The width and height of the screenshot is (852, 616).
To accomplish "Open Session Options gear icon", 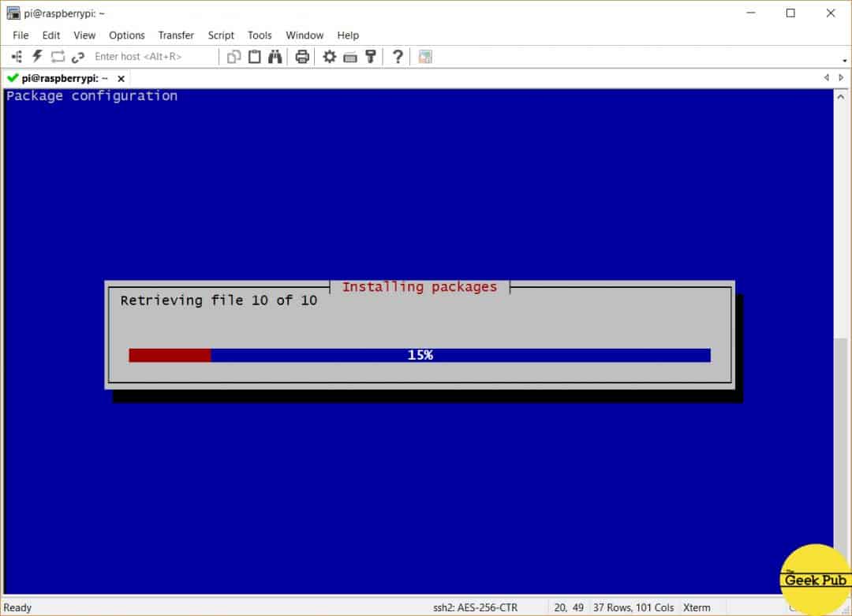I will 330,57.
